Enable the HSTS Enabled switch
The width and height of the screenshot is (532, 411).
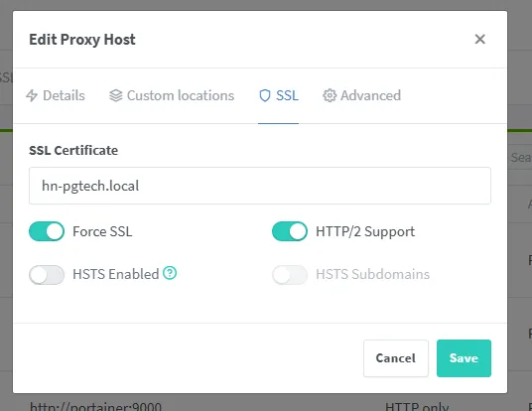click(x=47, y=275)
